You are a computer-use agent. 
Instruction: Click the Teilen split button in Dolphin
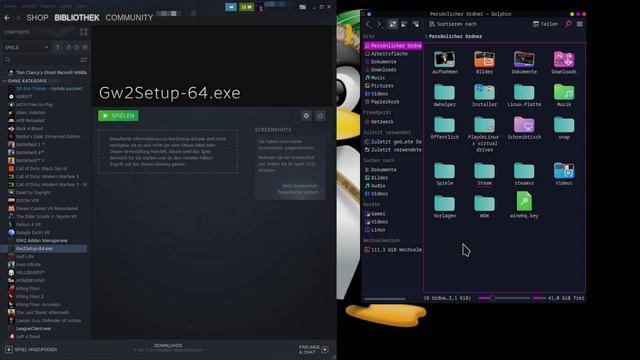[x=545, y=24]
